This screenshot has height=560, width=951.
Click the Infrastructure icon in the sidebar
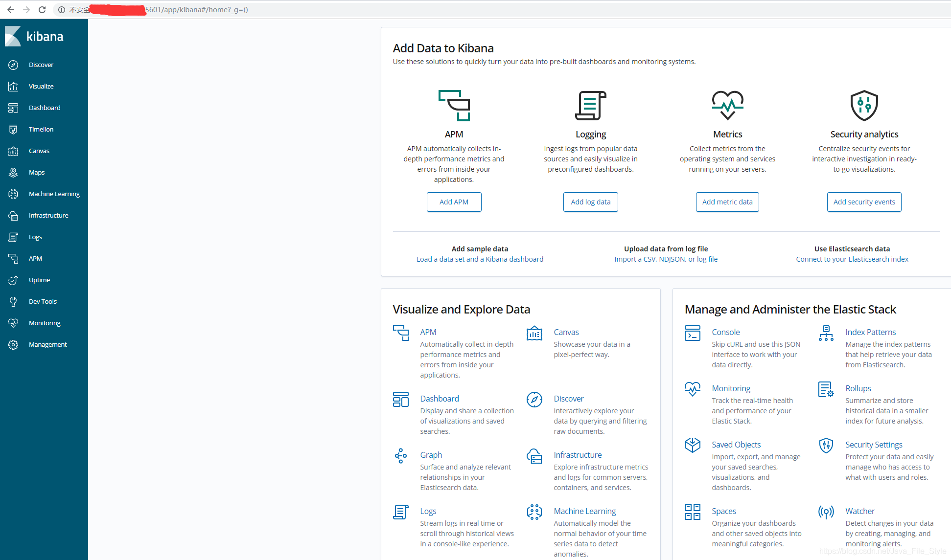pos(13,216)
